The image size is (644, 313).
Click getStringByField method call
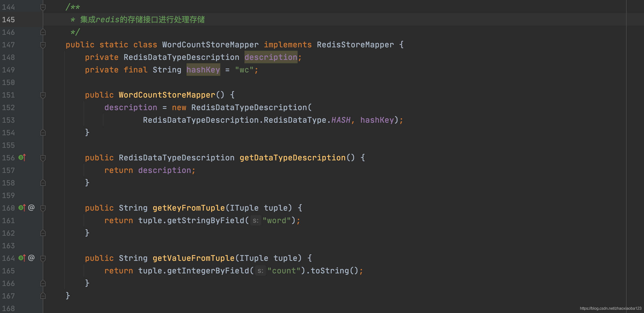pyautogui.click(x=206, y=221)
